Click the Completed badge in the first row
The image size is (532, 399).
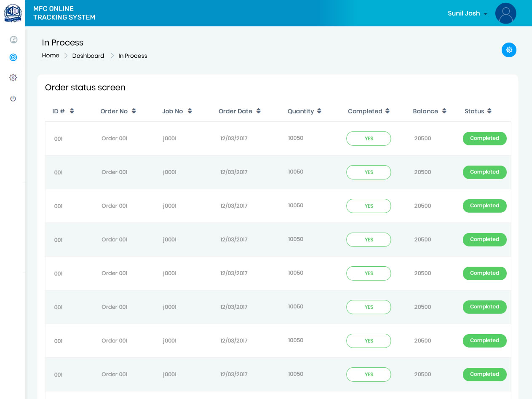(484, 138)
